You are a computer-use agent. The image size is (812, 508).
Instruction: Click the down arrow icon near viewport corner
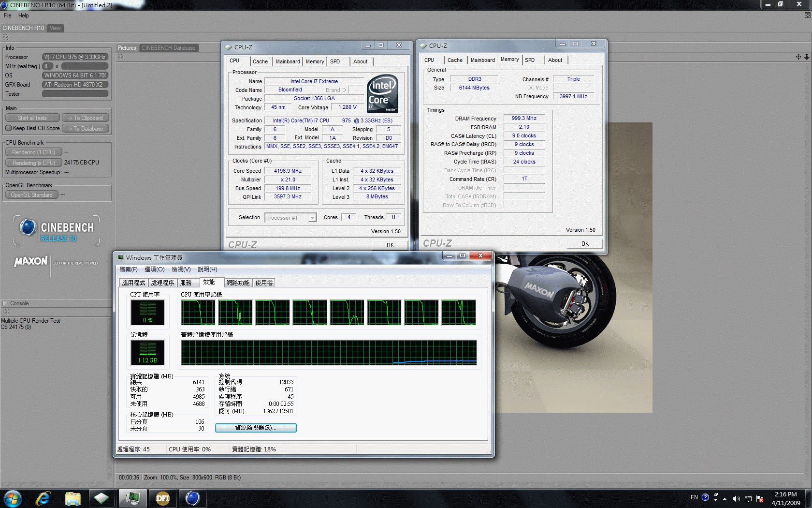pos(807,57)
